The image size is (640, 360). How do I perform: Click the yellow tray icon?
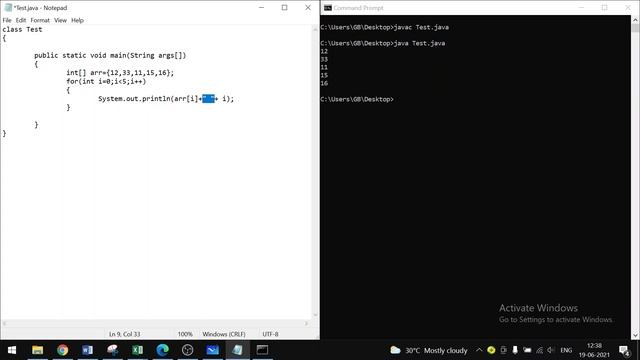click(491, 350)
